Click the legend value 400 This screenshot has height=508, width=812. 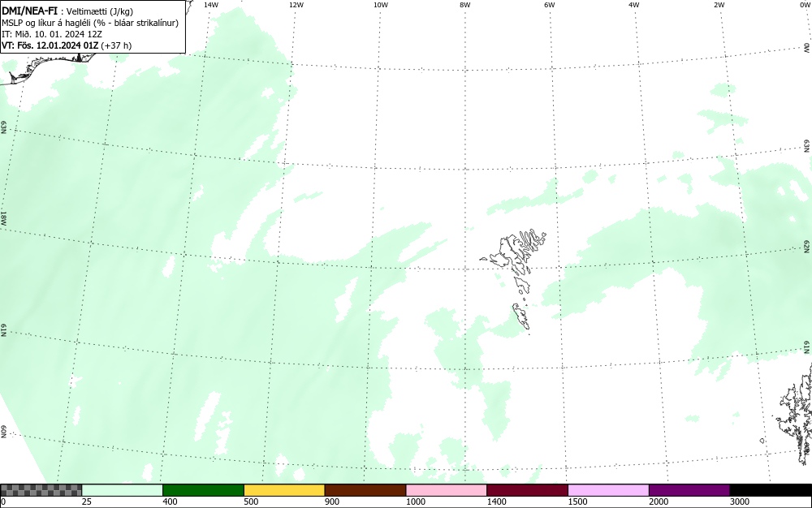[x=170, y=502]
